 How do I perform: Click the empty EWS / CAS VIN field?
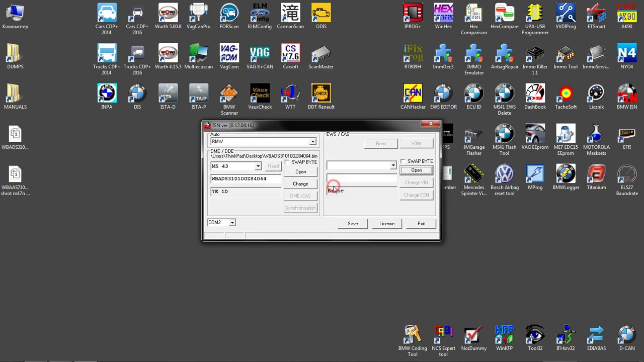point(362,178)
